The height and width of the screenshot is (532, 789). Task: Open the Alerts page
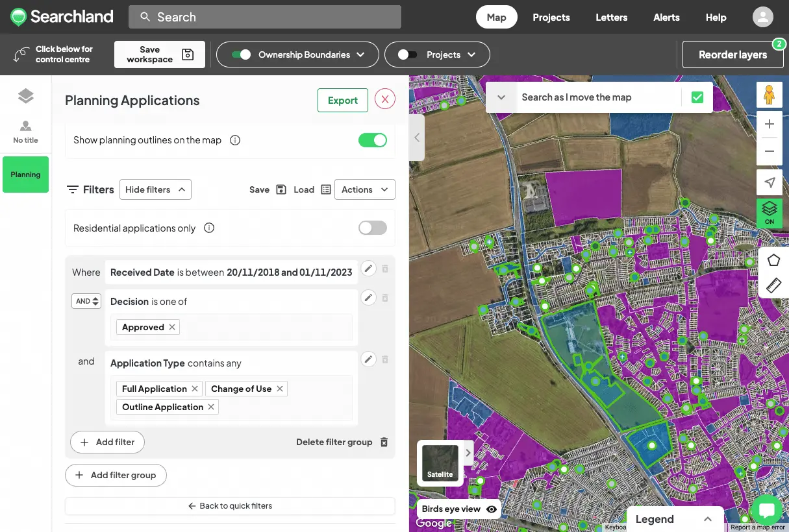pyautogui.click(x=666, y=18)
